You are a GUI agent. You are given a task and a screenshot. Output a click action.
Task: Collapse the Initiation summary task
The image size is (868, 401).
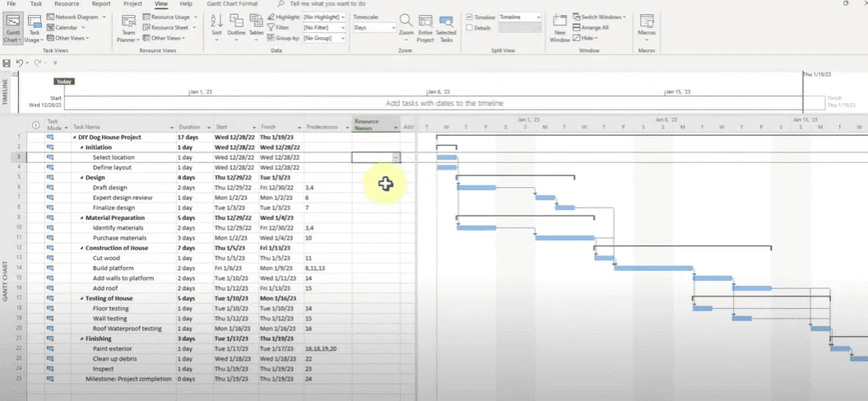(x=82, y=147)
